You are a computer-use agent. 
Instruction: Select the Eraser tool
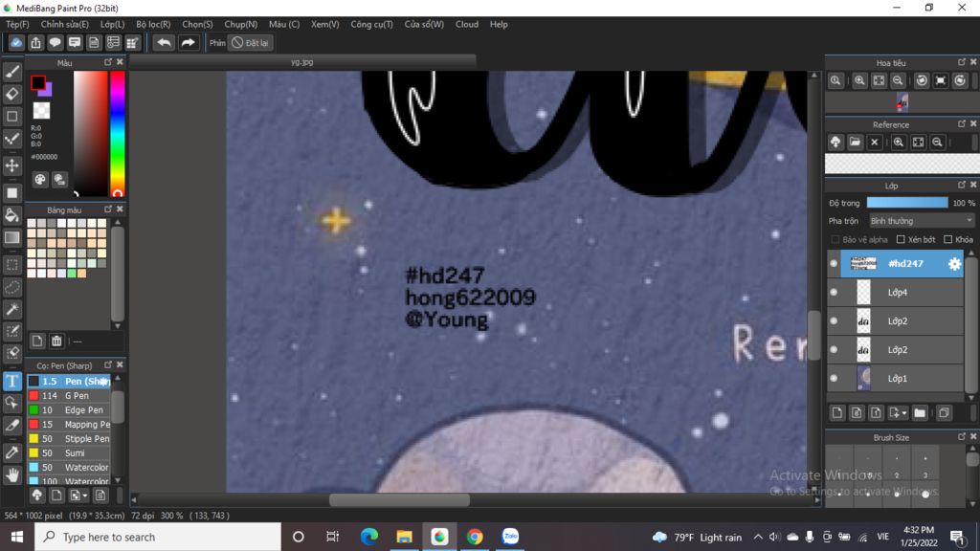click(11, 95)
